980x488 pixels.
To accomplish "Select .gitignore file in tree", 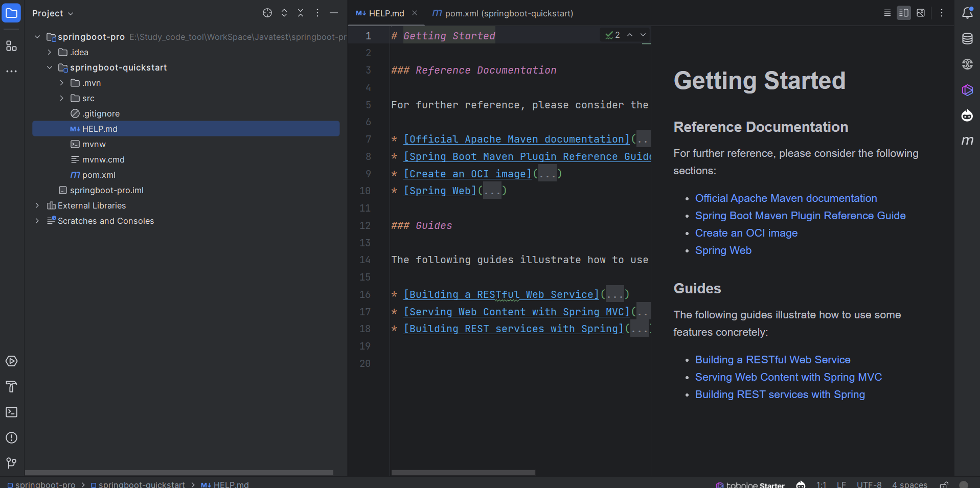I will (x=101, y=113).
